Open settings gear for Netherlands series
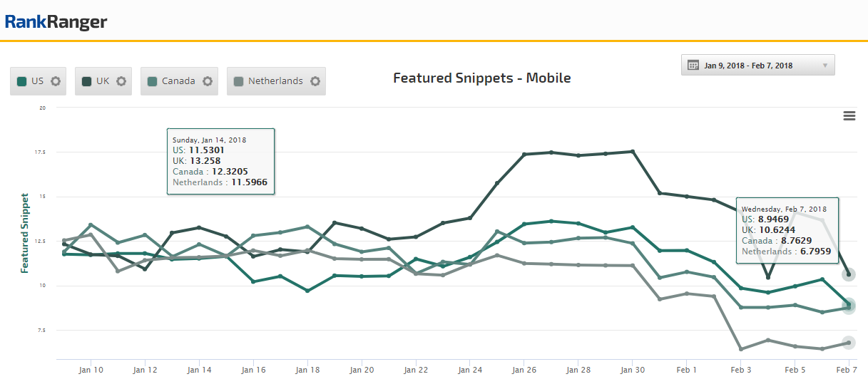The width and height of the screenshot is (868, 389). point(315,81)
